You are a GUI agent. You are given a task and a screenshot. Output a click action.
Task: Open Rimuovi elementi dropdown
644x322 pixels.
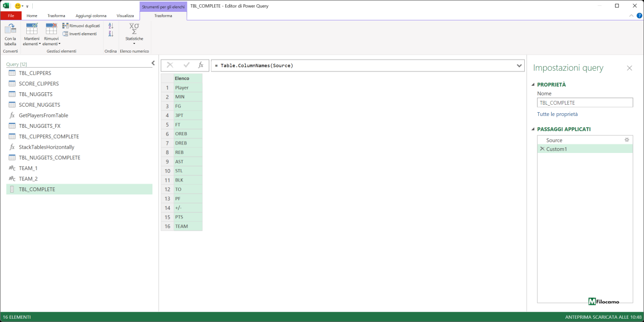click(52, 34)
